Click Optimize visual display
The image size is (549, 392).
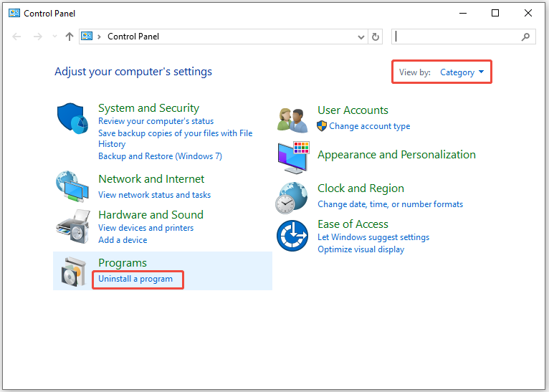[361, 249]
